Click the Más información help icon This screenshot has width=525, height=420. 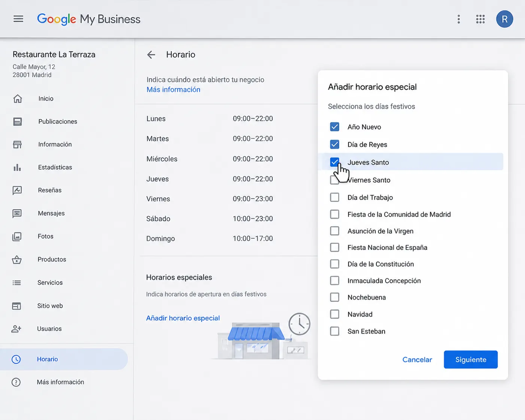point(16,382)
